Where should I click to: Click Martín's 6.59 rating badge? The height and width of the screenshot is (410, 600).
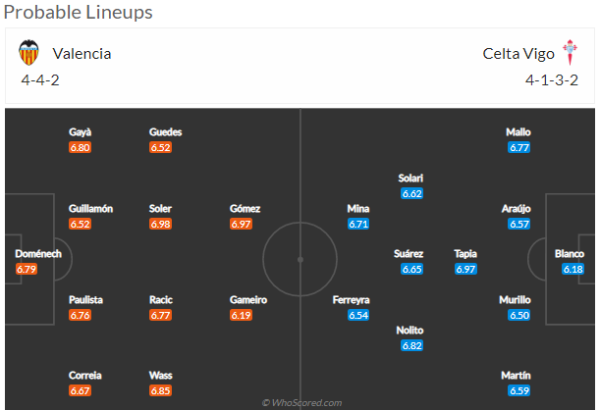coord(519,390)
